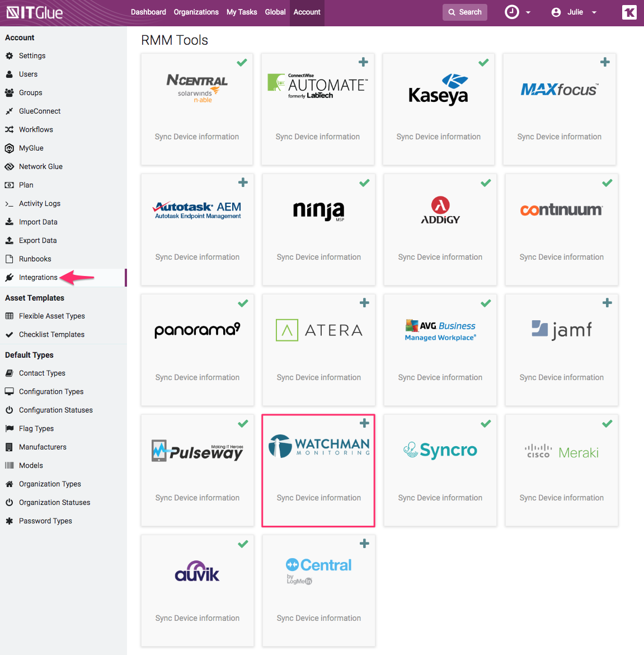
Task: Click the plus icon on the jamf card
Action: click(x=607, y=303)
